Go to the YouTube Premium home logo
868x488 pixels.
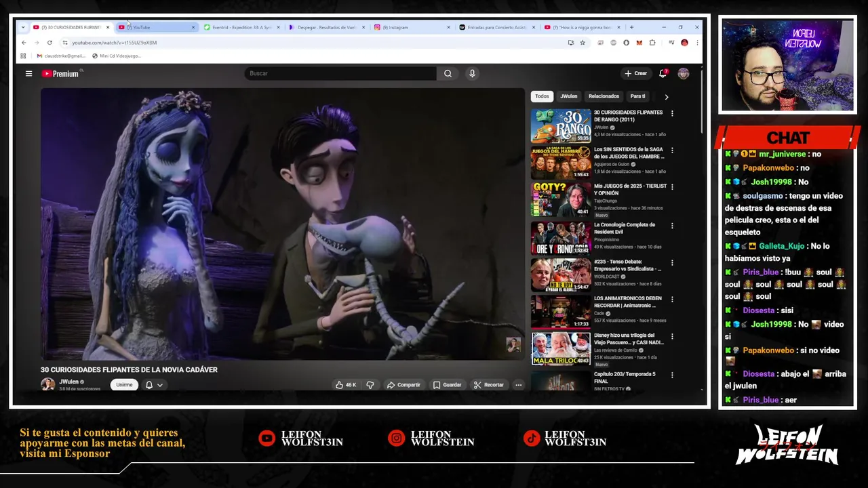coord(61,73)
